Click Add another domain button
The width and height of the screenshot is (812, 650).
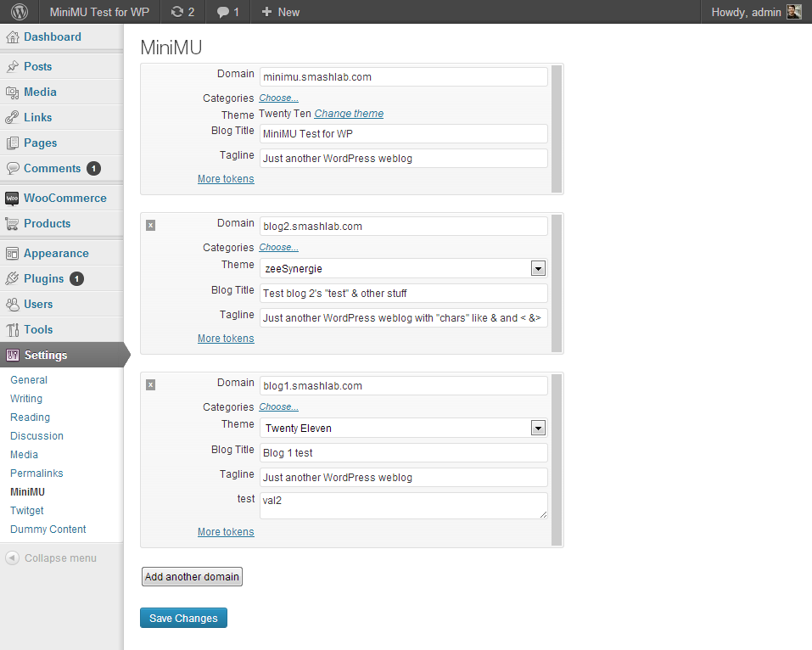[x=192, y=576]
